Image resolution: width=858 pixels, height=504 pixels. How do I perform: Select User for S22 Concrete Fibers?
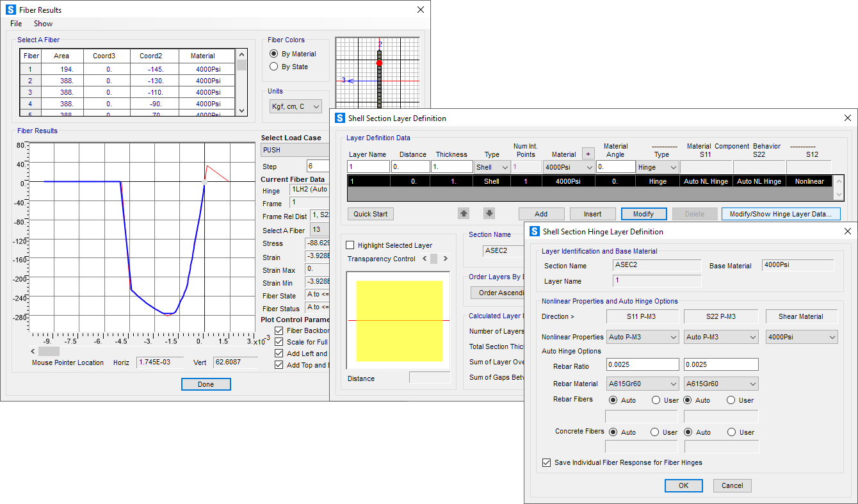731,432
